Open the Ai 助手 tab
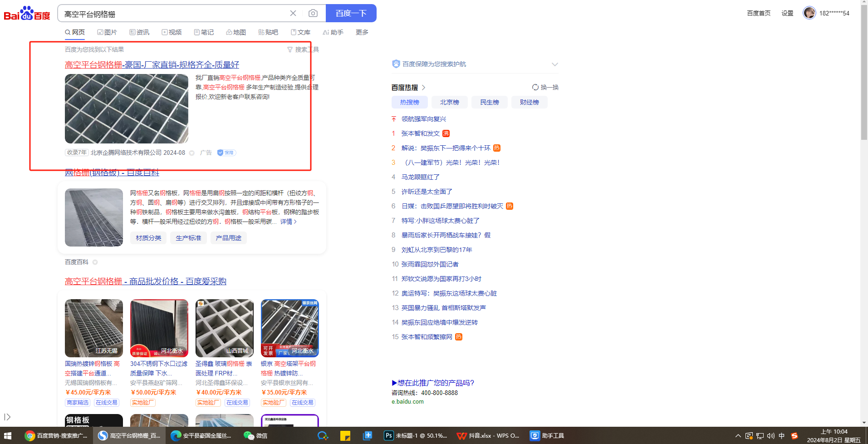The width and height of the screenshot is (868, 444). [333, 32]
